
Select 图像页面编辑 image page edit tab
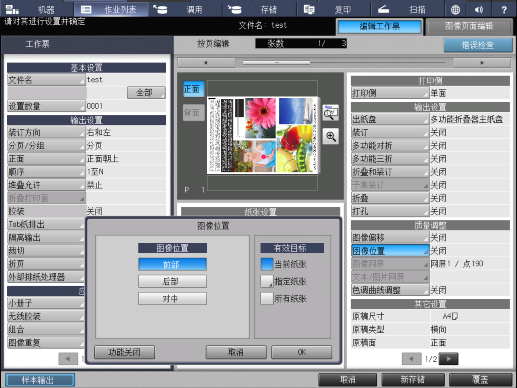pyautogui.click(x=469, y=27)
